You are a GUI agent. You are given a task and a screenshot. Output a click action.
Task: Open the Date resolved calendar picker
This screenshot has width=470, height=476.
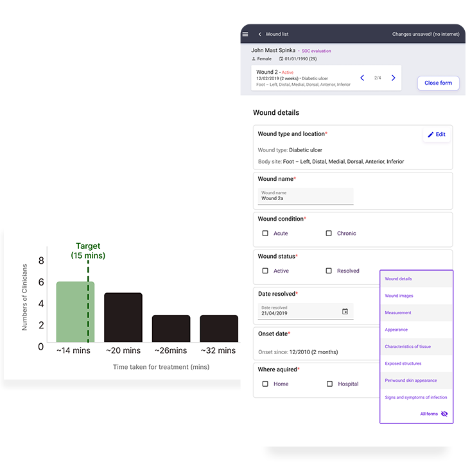point(345,312)
